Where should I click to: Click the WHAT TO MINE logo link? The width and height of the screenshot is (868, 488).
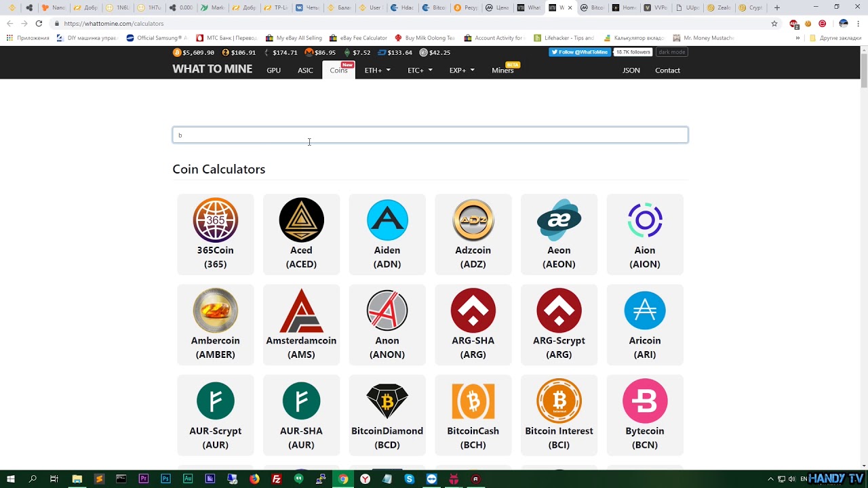pyautogui.click(x=212, y=69)
